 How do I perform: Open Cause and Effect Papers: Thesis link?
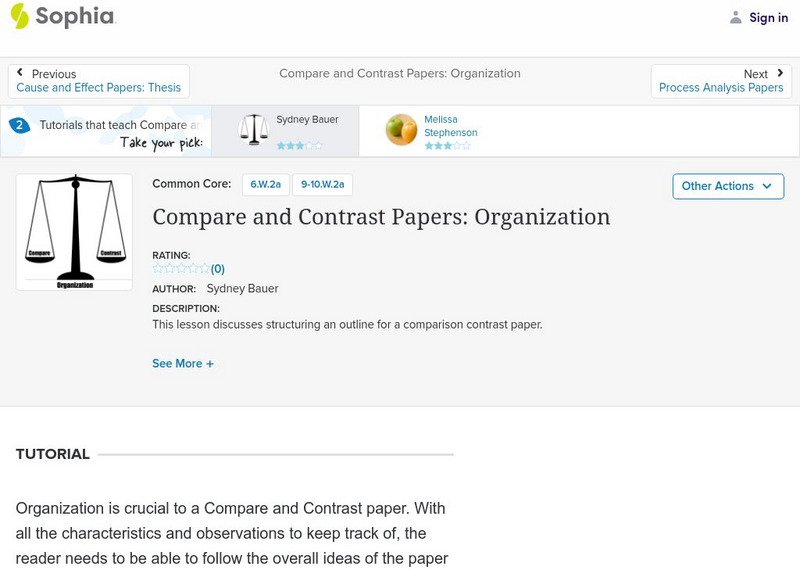point(99,88)
